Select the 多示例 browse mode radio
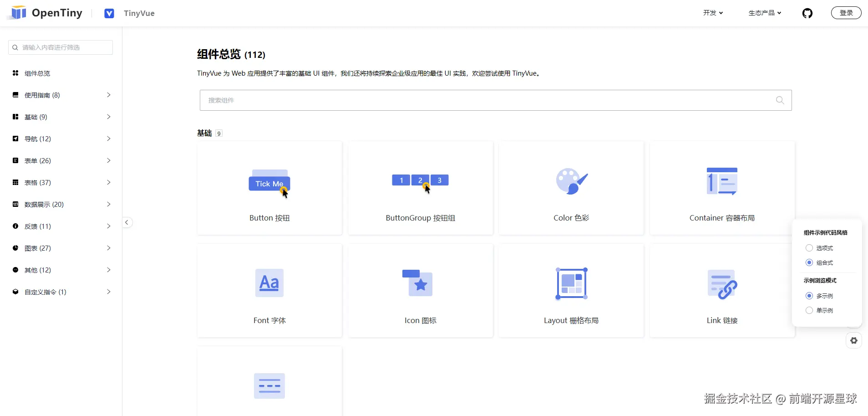Viewport: 868px width, 416px height. click(x=809, y=296)
